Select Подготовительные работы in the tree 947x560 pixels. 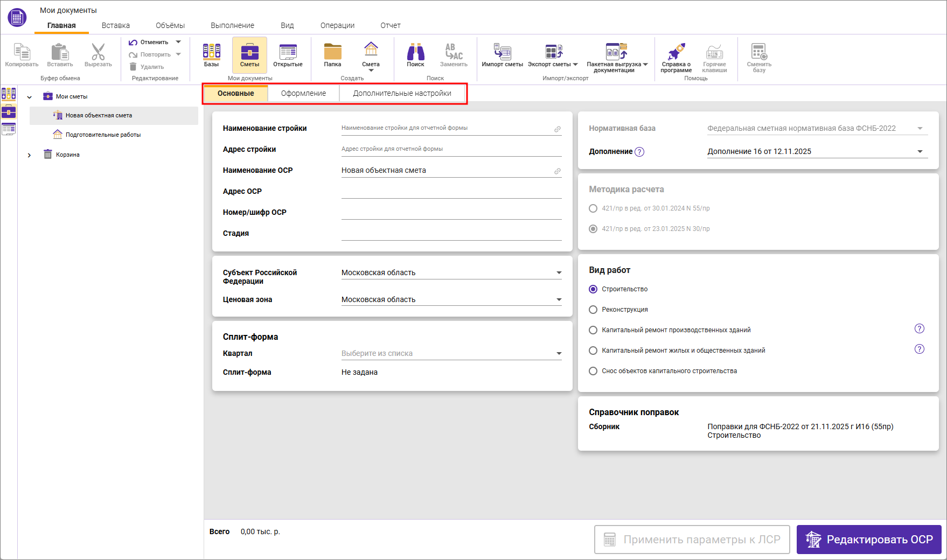pyautogui.click(x=103, y=135)
